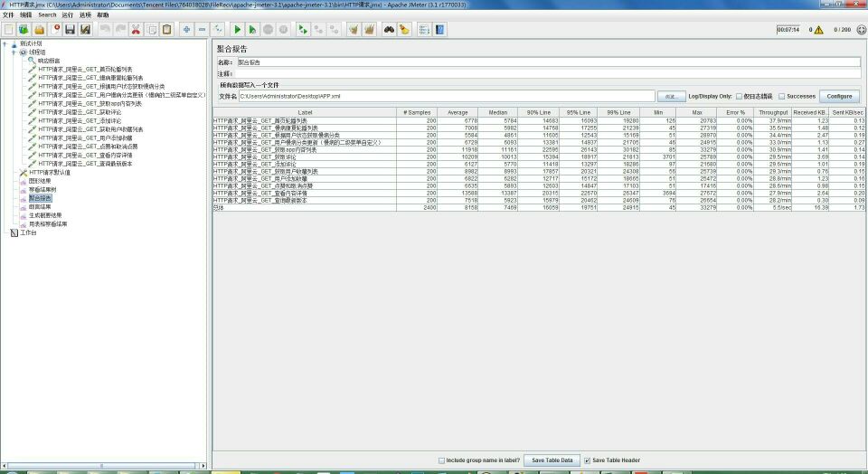This screenshot has height=474, width=868.
Task: Click the Search binoculars icon
Action: tap(388, 30)
